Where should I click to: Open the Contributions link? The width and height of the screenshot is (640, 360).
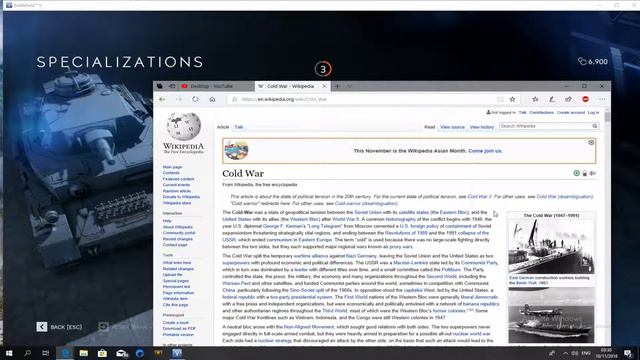[542, 113]
